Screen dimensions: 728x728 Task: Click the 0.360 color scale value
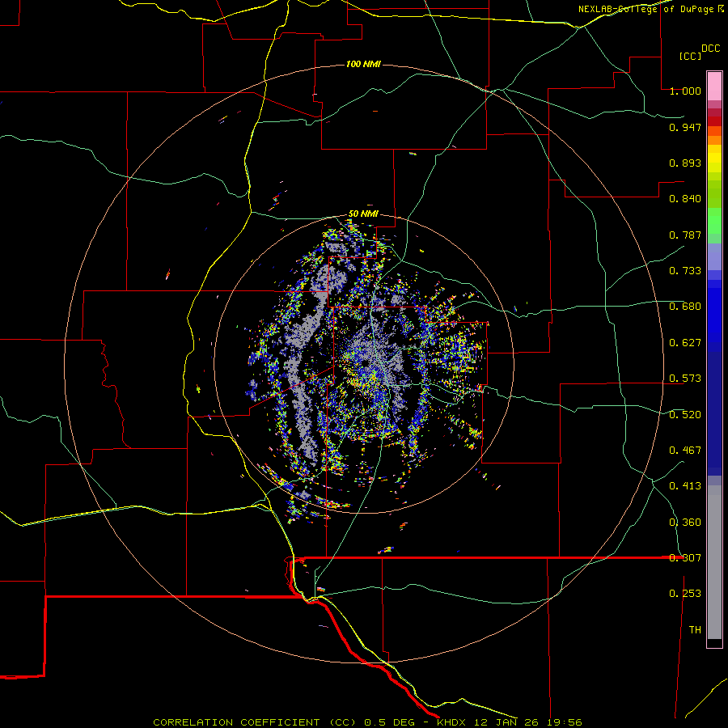685,523
